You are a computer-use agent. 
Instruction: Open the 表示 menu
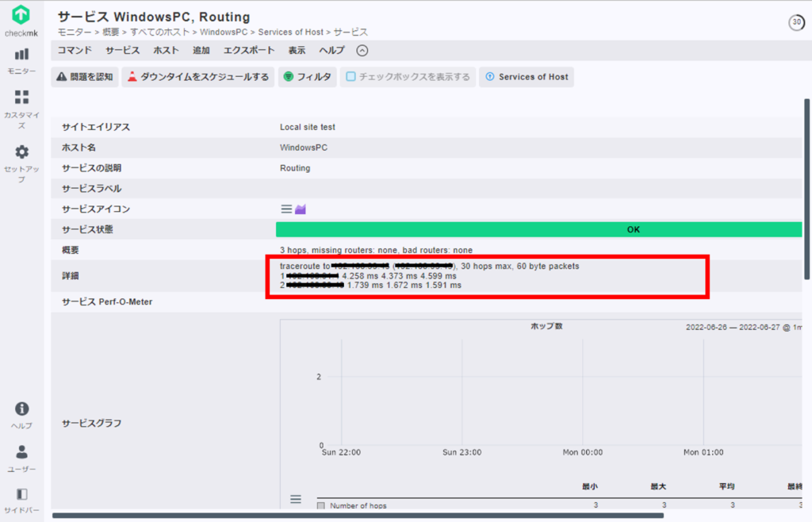tap(297, 50)
